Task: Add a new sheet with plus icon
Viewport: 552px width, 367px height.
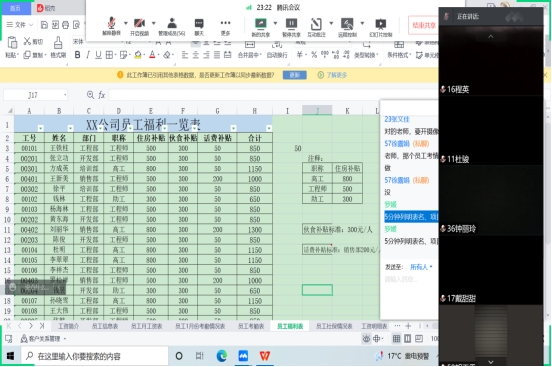Action: coord(408,326)
